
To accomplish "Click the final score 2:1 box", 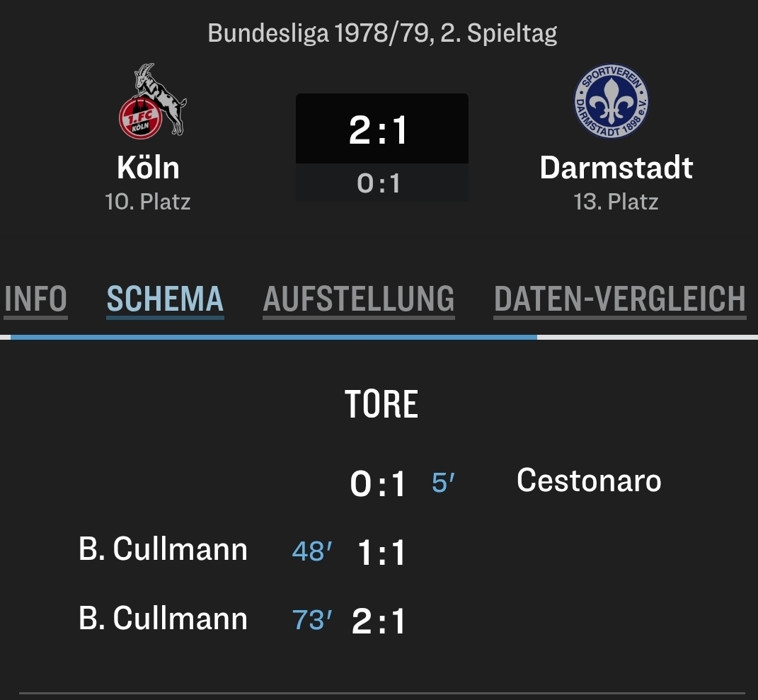I will [x=381, y=130].
